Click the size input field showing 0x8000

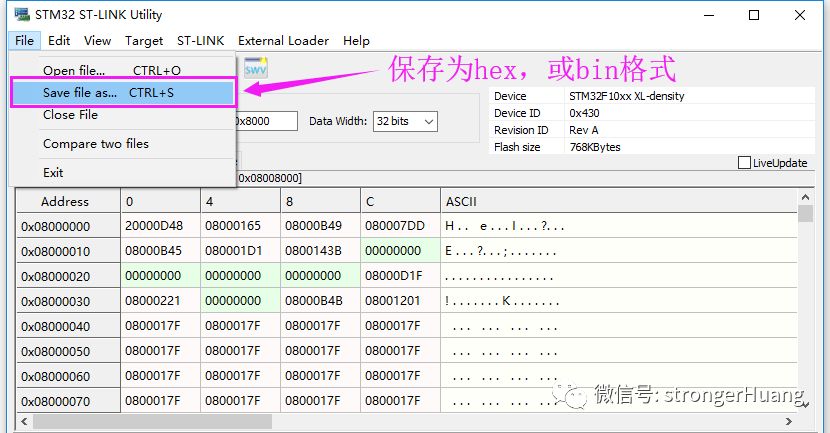[266, 121]
